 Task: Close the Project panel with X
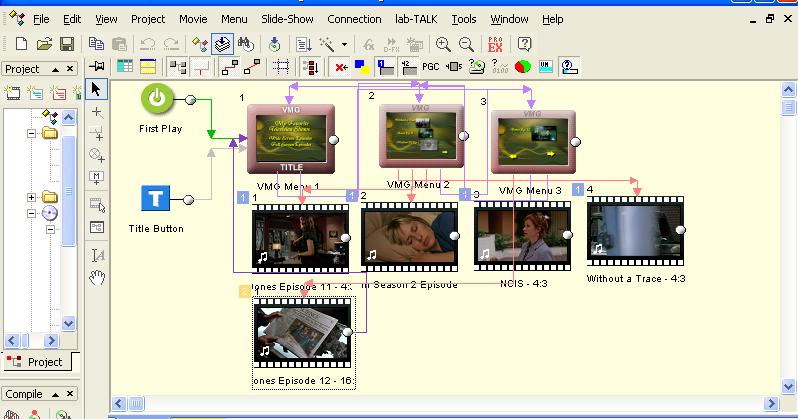tap(70, 69)
